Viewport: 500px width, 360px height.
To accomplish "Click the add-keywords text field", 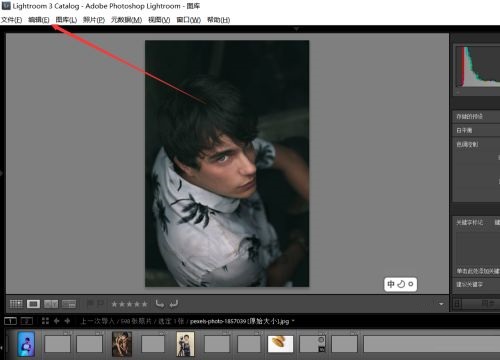I will (x=477, y=271).
